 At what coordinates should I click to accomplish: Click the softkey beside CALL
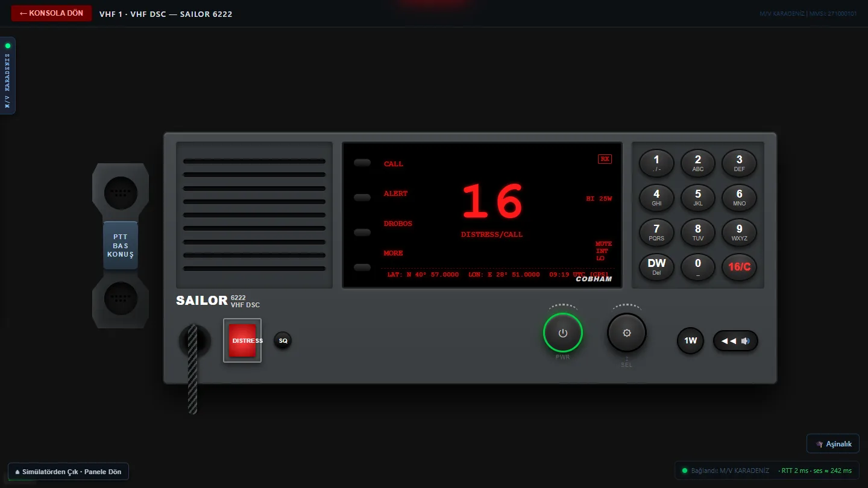point(362,163)
